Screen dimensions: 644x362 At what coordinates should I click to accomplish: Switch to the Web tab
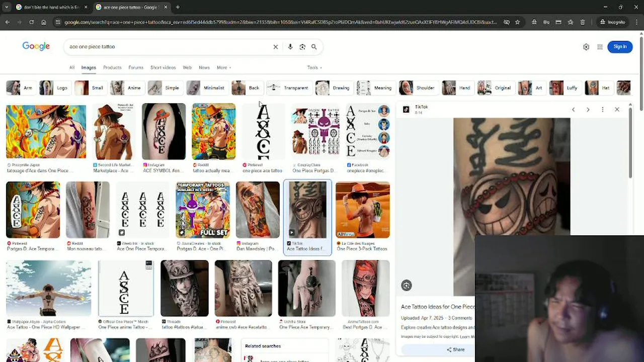(x=187, y=67)
